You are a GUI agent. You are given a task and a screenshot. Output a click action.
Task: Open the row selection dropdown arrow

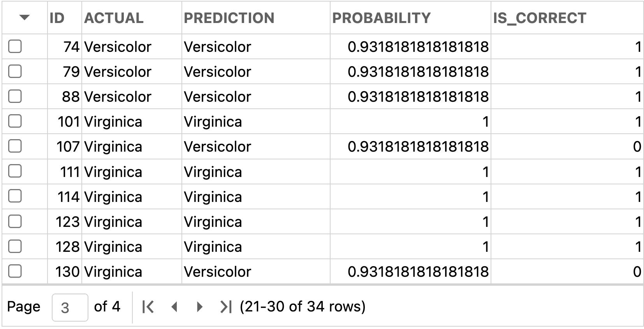click(25, 17)
